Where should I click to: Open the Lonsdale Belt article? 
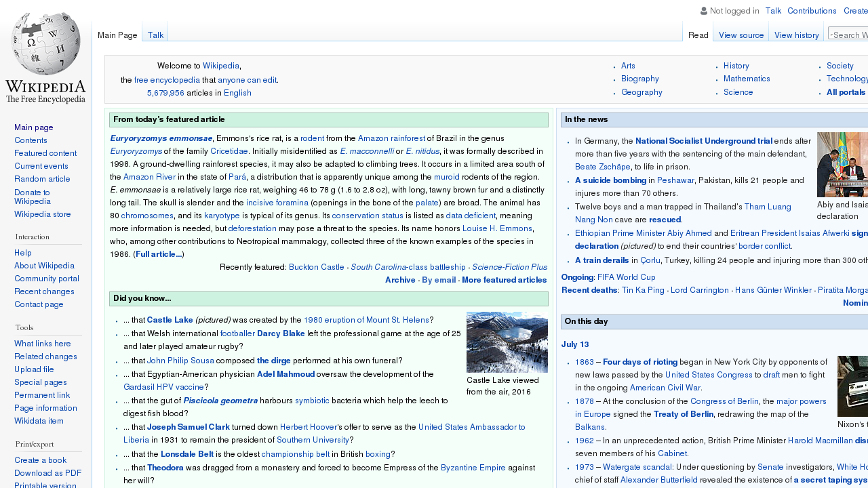187,454
